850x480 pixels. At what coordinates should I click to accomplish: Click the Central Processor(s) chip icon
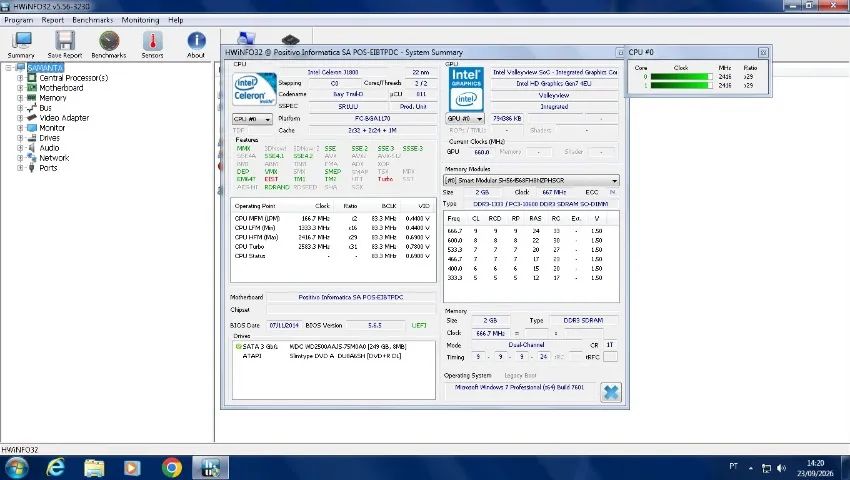(x=32, y=78)
